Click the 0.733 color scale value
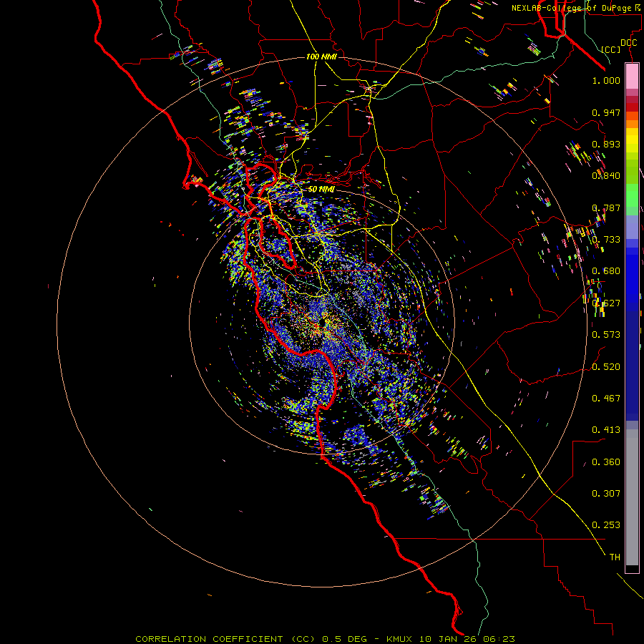Viewport: 644px width, 644px height. (x=606, y=240)
